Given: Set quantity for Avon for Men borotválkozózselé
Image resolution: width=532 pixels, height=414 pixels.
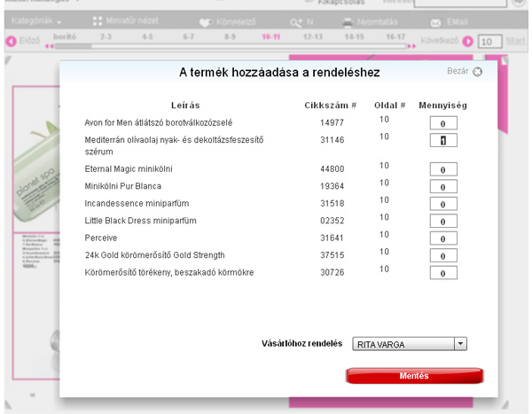Looking at the screenshot, I should [x=443, y=123].
